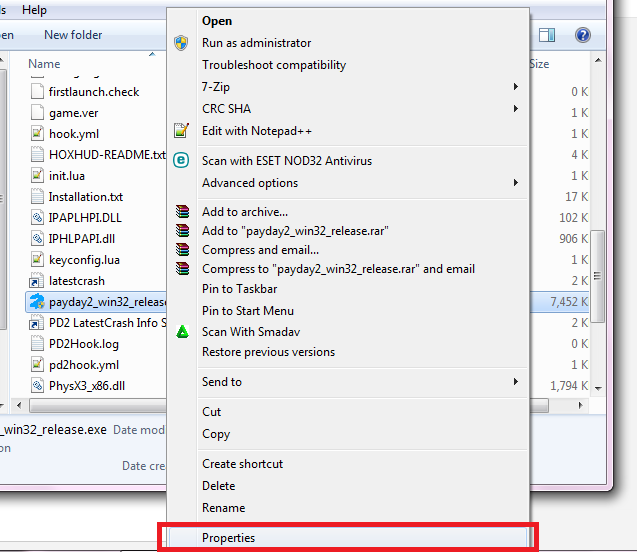Click the Name column sort arrow
The width and height of the screenshot is (637, 552).
pyautogui.click(x=152, y=54)
